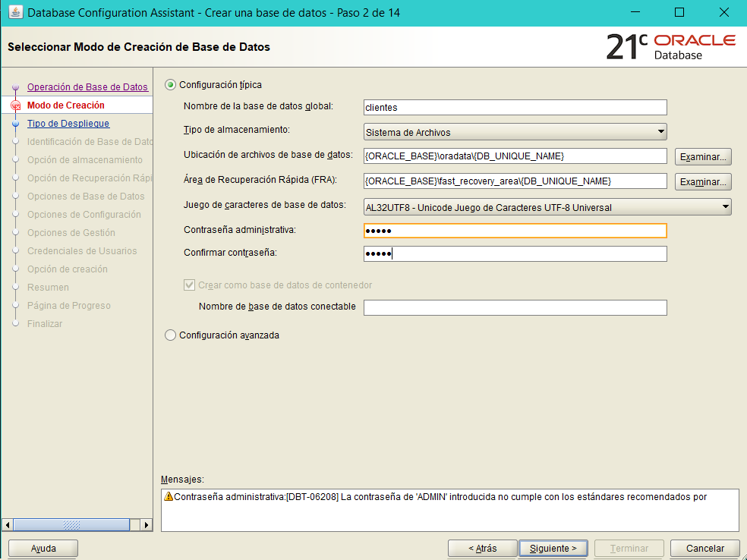
Task: Click the Credenciales de Usuarios step
Action: (x=82, y=251)
